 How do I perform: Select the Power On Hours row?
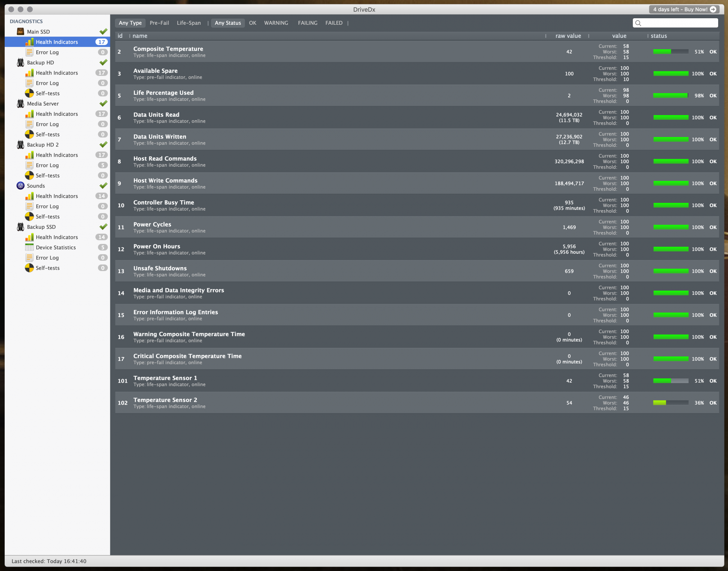point(417,249)
